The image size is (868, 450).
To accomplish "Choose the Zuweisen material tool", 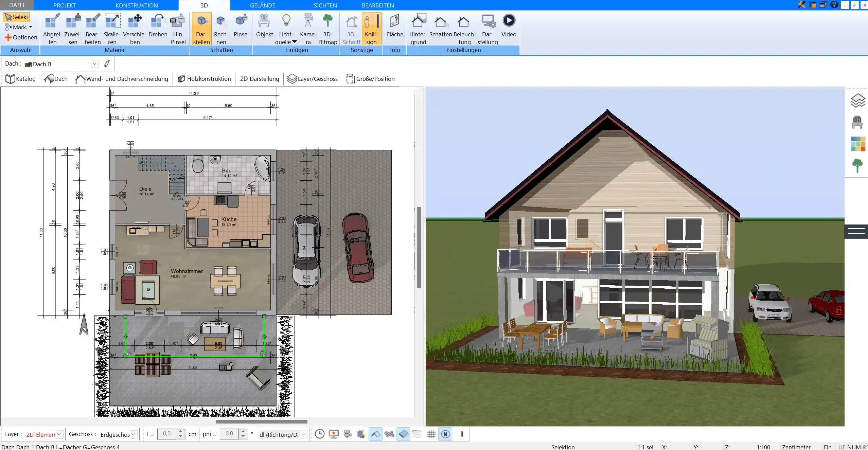I will point(73,29).
